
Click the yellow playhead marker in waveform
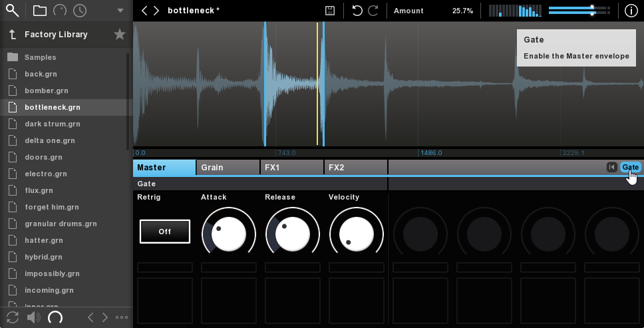click(x=317, y=84)
